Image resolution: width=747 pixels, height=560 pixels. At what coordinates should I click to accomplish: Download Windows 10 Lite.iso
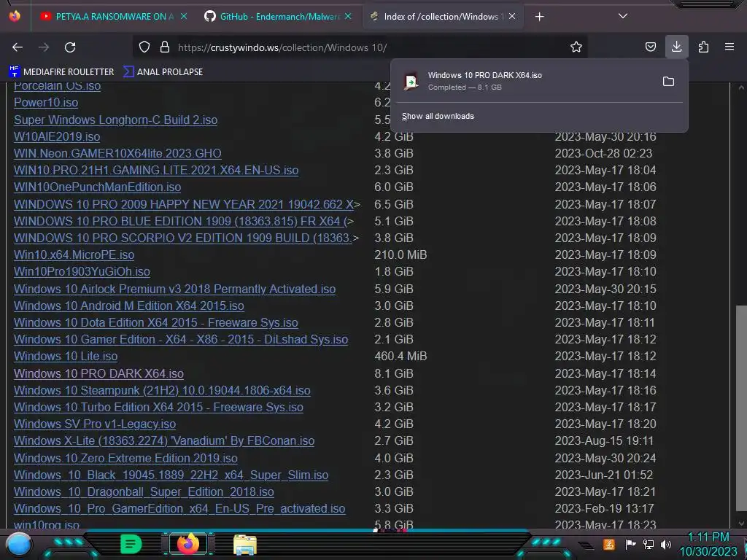pos(66,356)
